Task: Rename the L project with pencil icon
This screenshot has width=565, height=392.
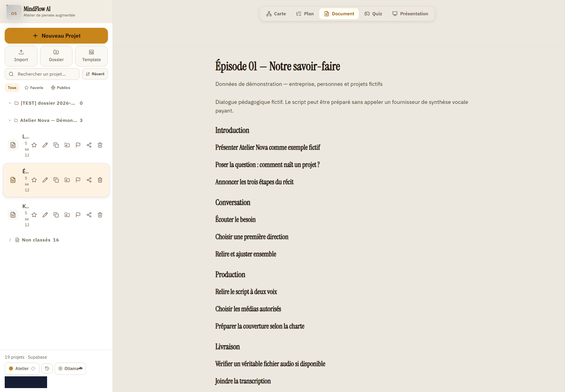Action: tap(45, 145)
